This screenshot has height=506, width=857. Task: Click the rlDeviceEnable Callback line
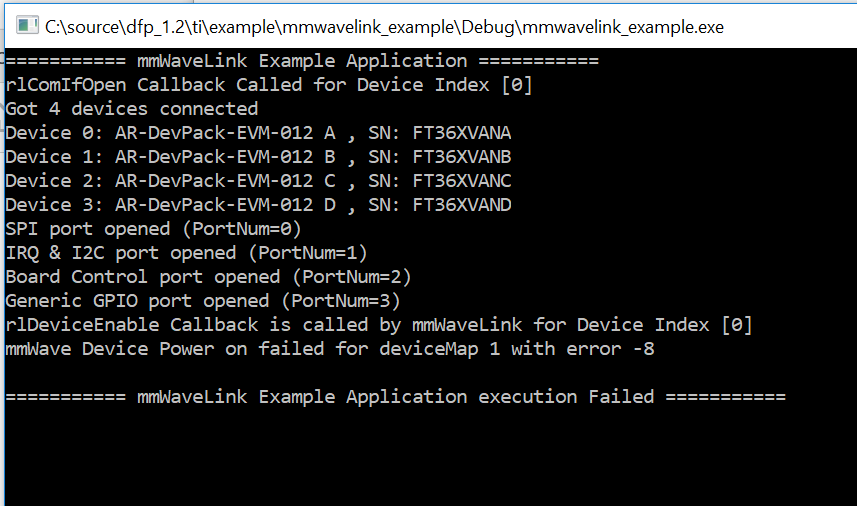[x=379, y=325]
